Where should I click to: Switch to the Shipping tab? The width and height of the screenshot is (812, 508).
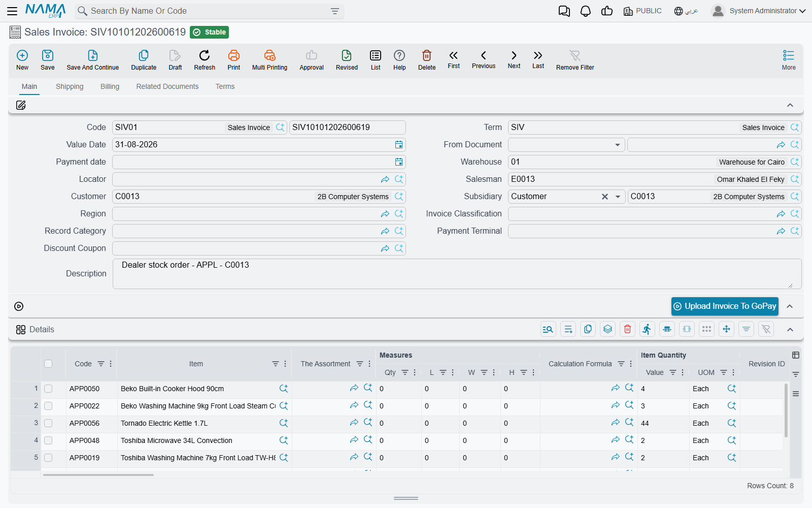click(70, 86)
